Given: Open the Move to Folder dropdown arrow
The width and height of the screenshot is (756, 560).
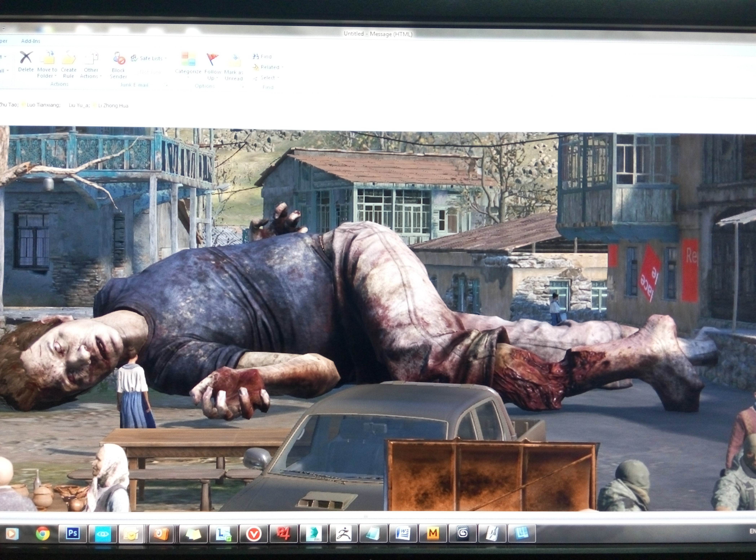Looking at the screenshot, I should click(55, 76).
